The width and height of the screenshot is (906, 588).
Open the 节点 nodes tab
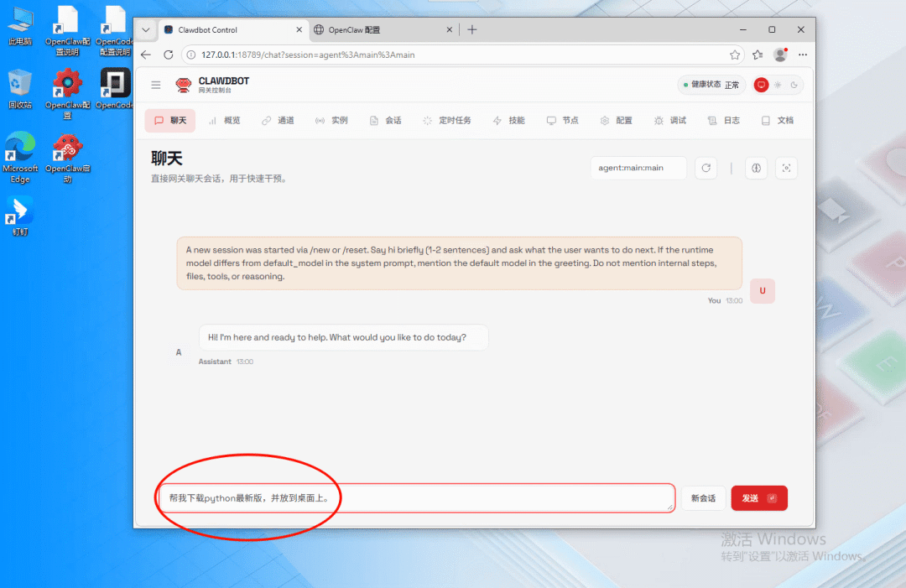pos(563,121)
